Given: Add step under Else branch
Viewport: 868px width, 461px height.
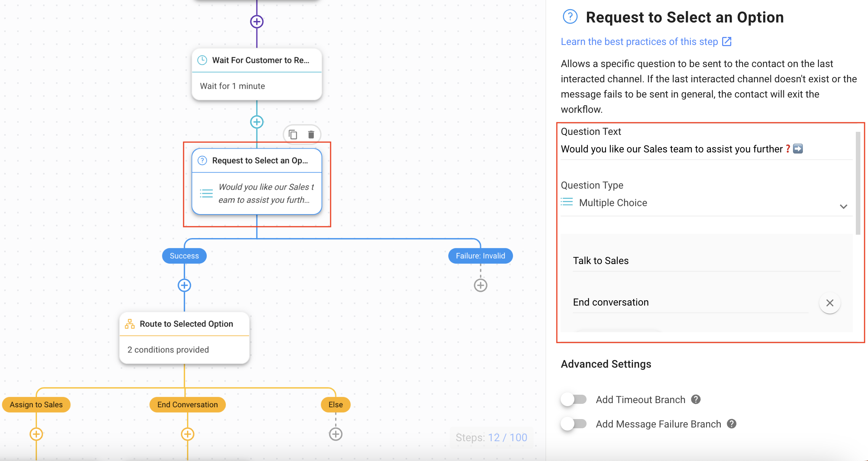Looking at the screenshot, I should coord(336,434).
